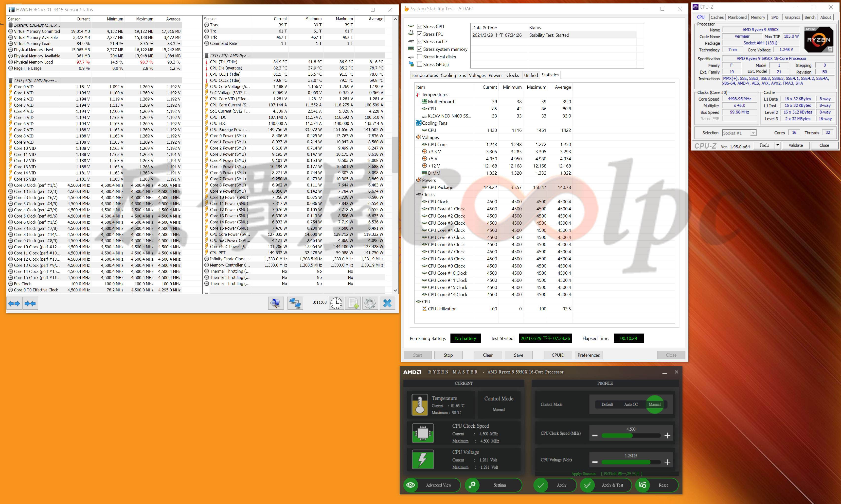The width and height of the screenshot is (841, 504).
Task: Select Manual control mode
Action: tap(655, 404)
